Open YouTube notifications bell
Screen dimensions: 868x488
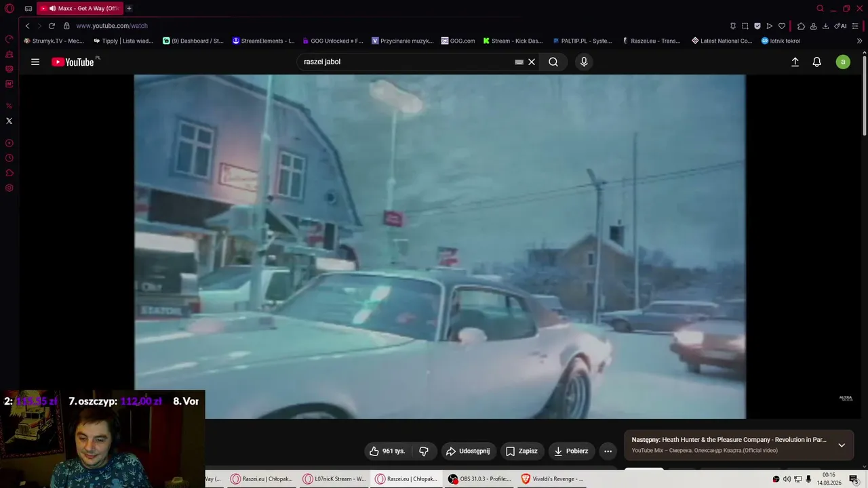click(x=817, y=62)
